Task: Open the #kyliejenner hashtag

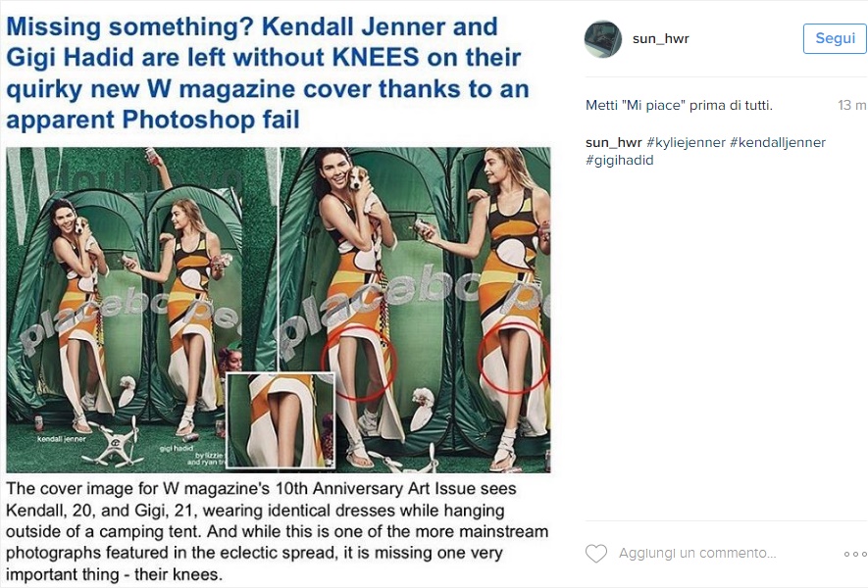Action: click(x=687, y=143)
